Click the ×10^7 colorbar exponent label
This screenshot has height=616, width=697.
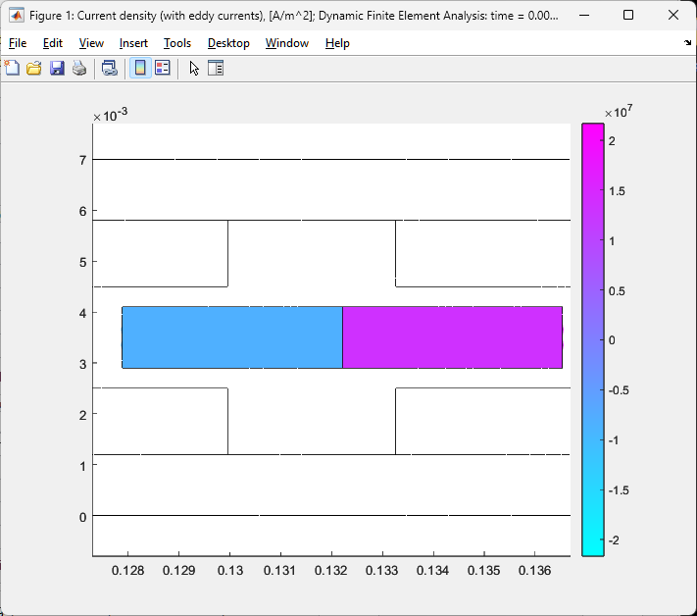619,112
